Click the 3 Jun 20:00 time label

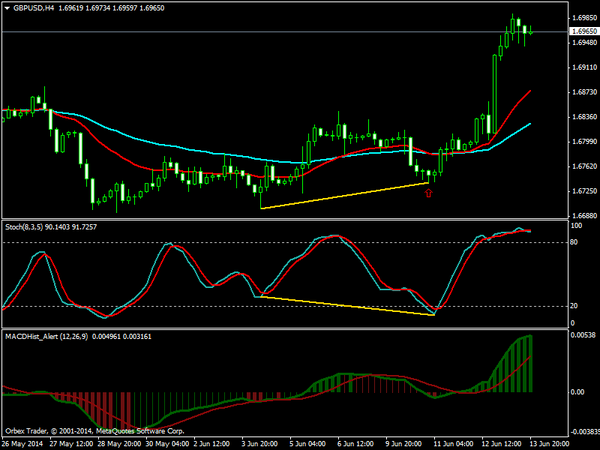(260, 444)
